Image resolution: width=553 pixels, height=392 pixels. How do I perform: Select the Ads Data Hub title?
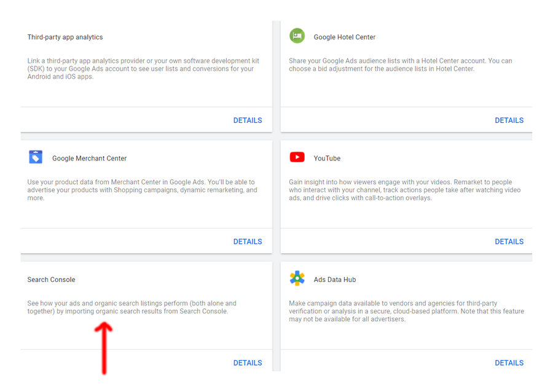[335, 280]
